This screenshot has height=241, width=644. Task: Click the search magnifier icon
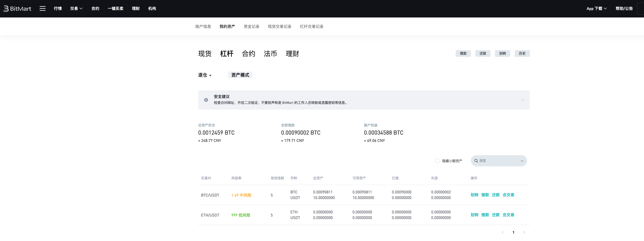pos(476,161)
